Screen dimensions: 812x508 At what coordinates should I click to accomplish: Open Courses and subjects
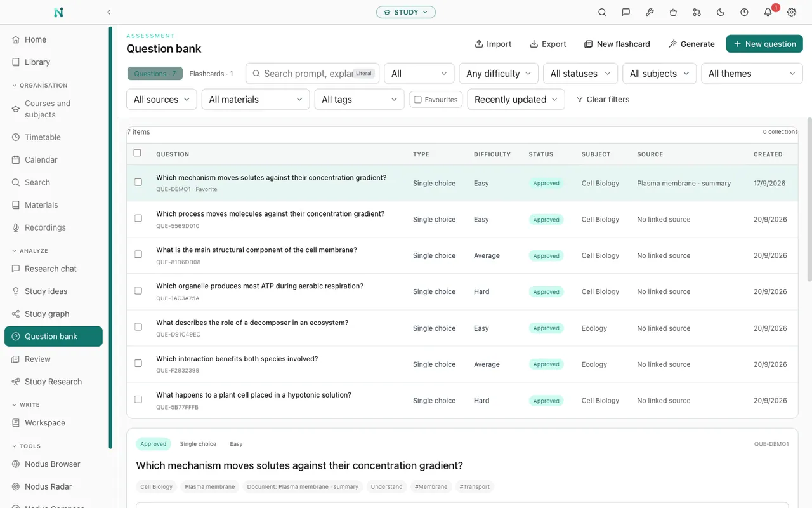click(53, 109)
